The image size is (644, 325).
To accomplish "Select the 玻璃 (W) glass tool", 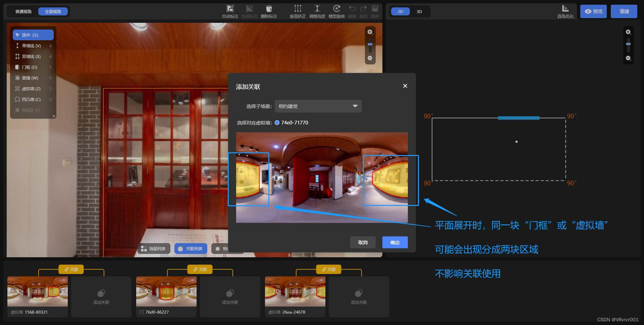I will (x=33, y=78).
